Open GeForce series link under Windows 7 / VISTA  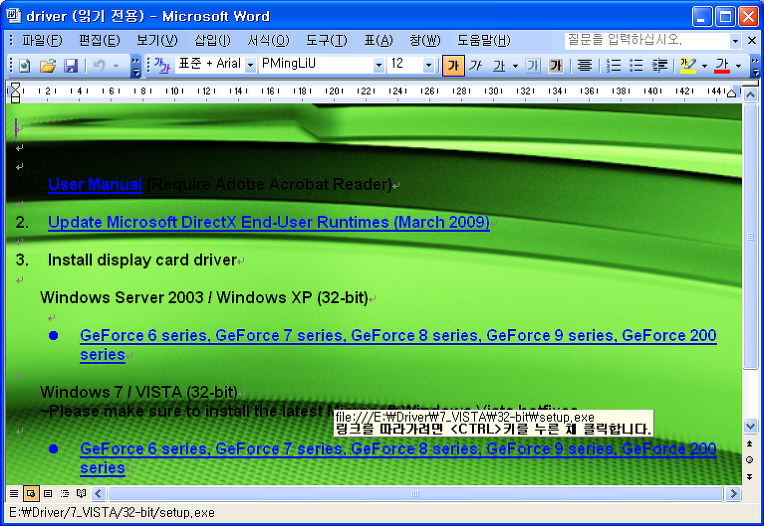tap(398, 458)
